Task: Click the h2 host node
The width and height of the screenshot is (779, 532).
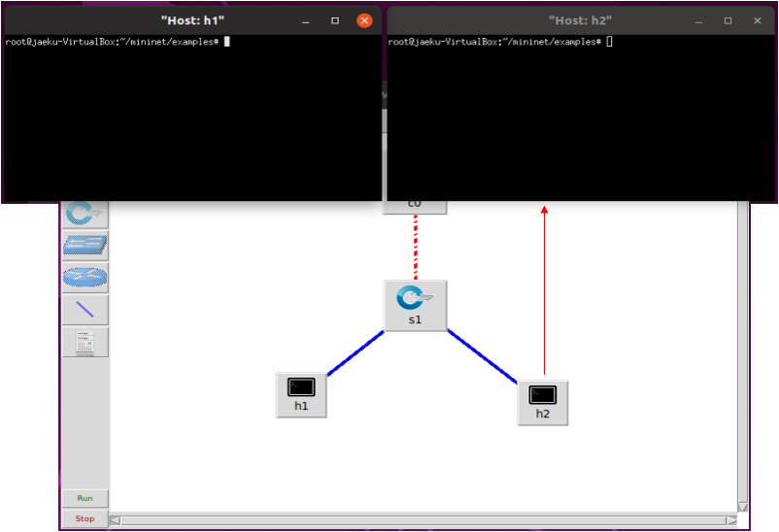Action: [543, 403]
